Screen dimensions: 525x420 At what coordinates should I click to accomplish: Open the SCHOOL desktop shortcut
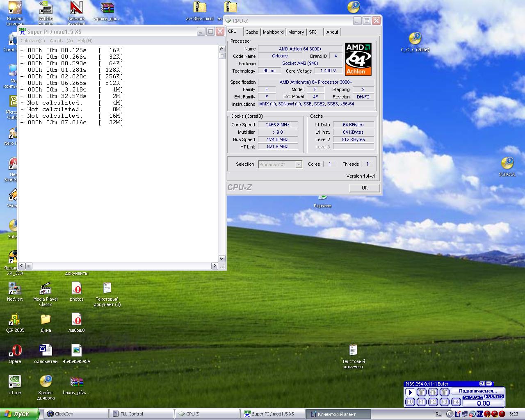pyautogui.click(x=507, y=167)
